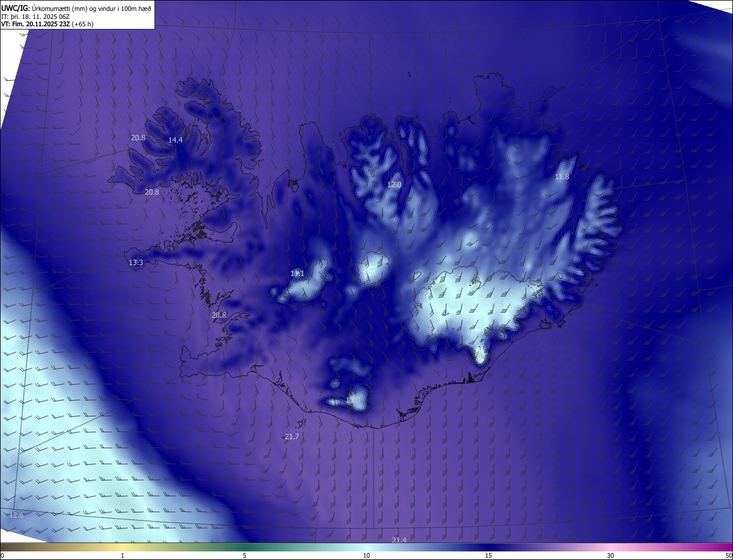Select the "11.0" value label

click(x=353, y=400)
